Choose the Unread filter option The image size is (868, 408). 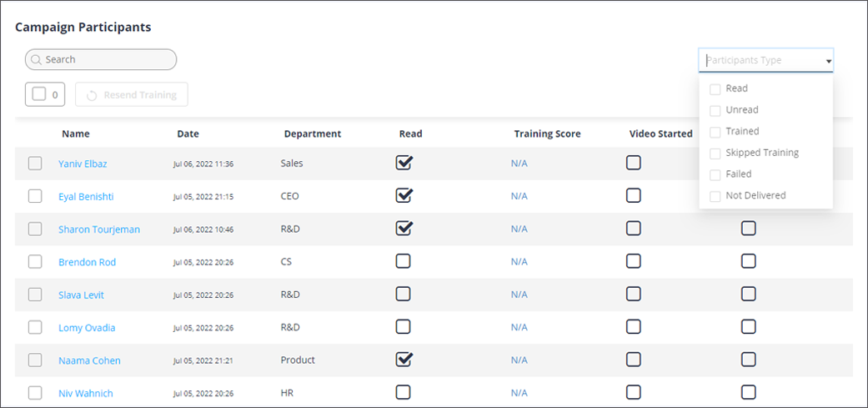click(x=741, y=110)
